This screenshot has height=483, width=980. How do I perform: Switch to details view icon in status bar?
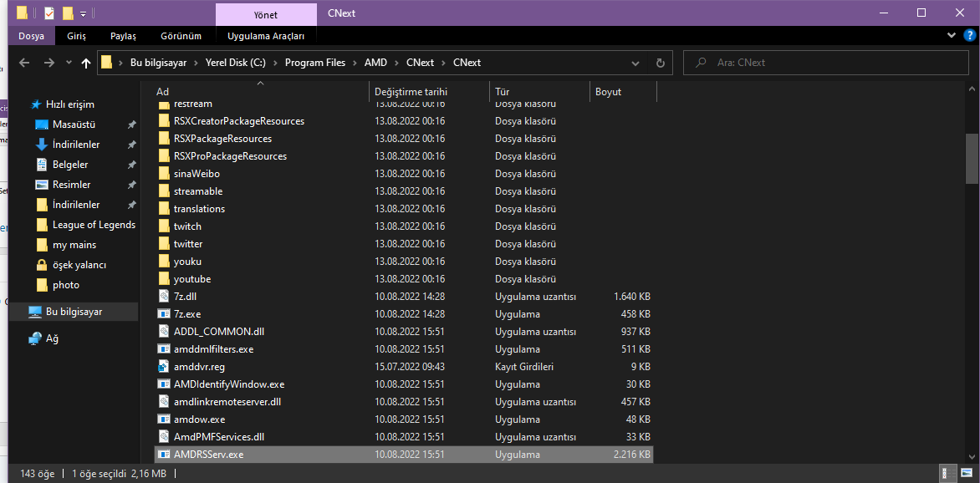(x=949, y=473)
